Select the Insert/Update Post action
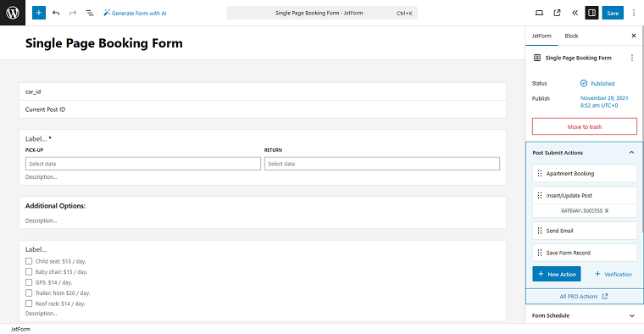The width and height of the screenshot is (644, 334). (585, 196)
